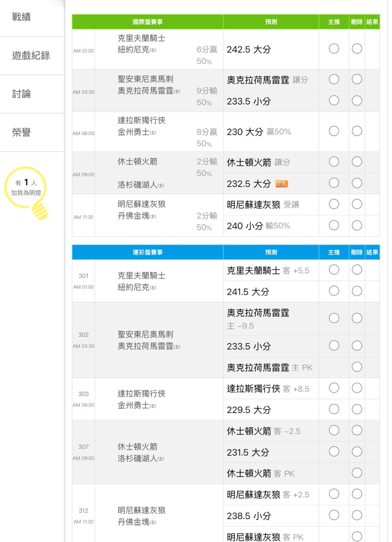392x542 pixels.
Task: Open the 遊戲紀錄 sidebar tab
Action: 31,56
